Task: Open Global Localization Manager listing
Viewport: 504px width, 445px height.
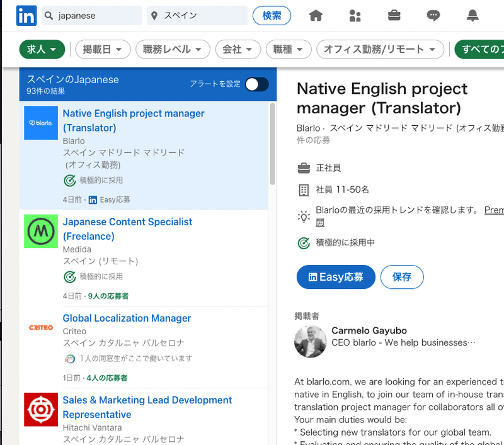Action: (x=127, y=318)
